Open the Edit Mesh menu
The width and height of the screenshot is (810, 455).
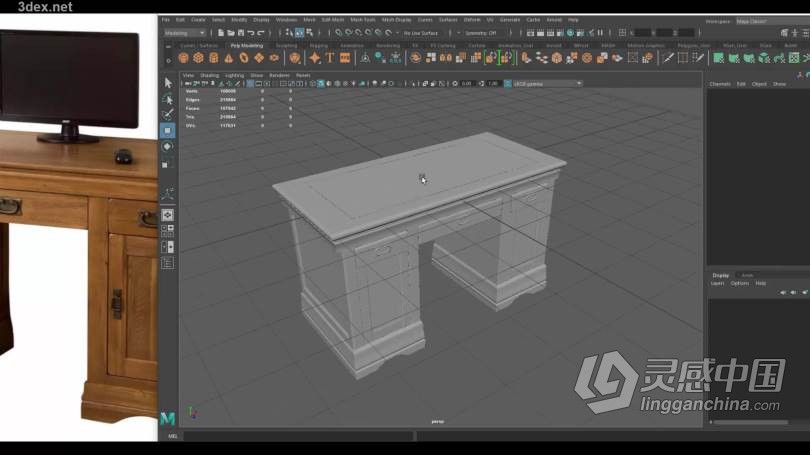[333, 20]
